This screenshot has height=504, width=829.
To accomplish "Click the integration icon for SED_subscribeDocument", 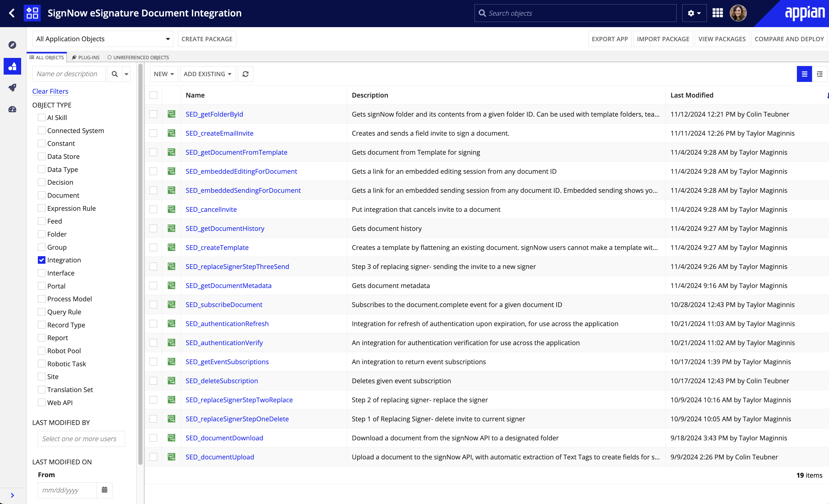I will [x=171, y=305].
